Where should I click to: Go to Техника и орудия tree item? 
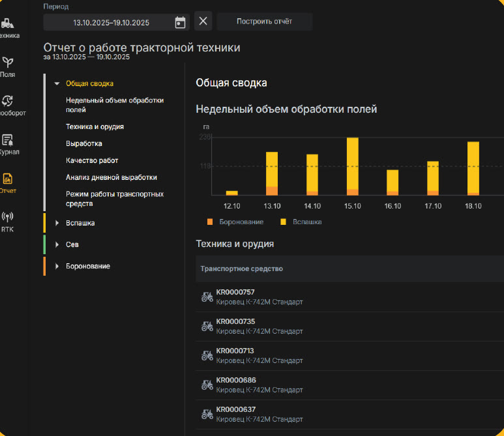95,126
